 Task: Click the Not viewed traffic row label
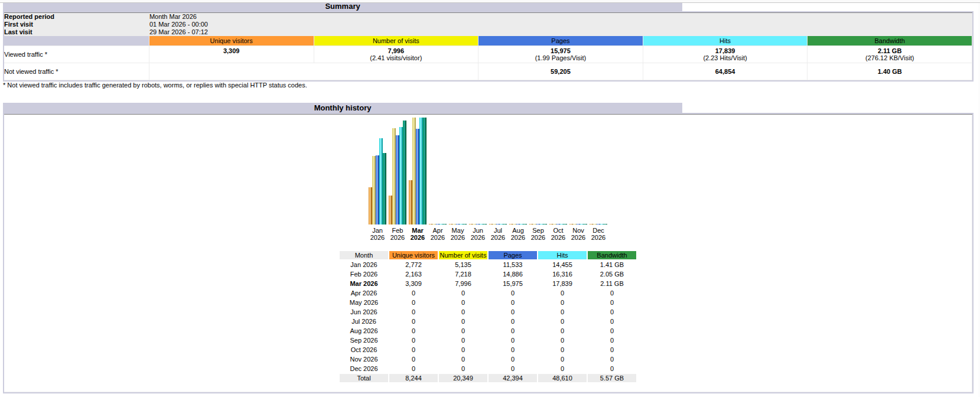coord(31,71)
